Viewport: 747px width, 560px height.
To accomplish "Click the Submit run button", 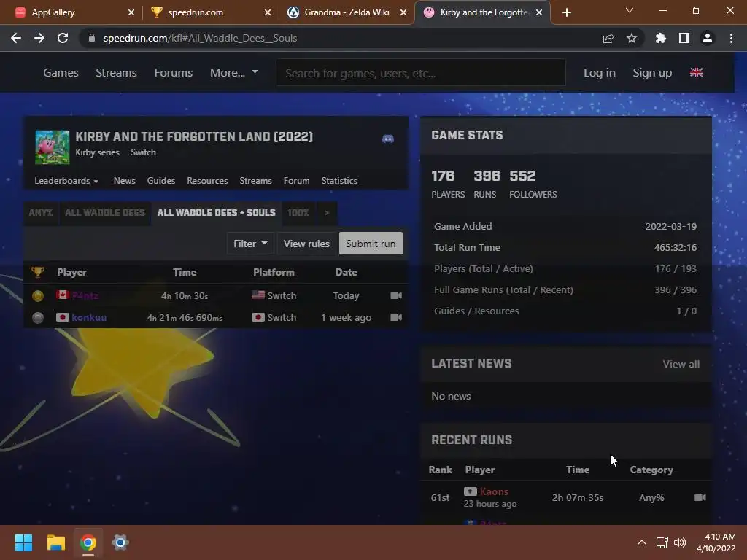I will (371, 244).
